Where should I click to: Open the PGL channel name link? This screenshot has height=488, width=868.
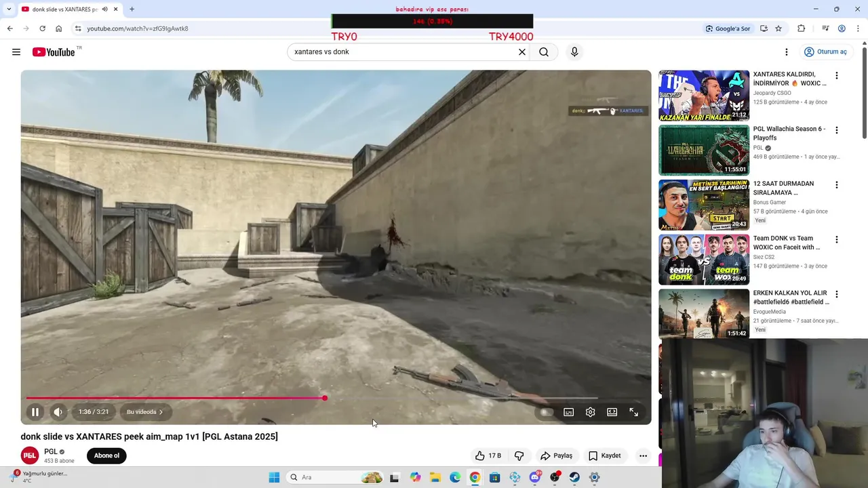[51, 451]
